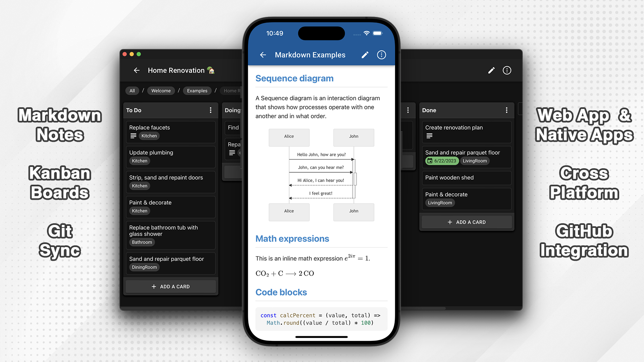Screen dimensions: 644x362
Task: Toggle the All breadcrumb filter
Action: click(132, 90)
